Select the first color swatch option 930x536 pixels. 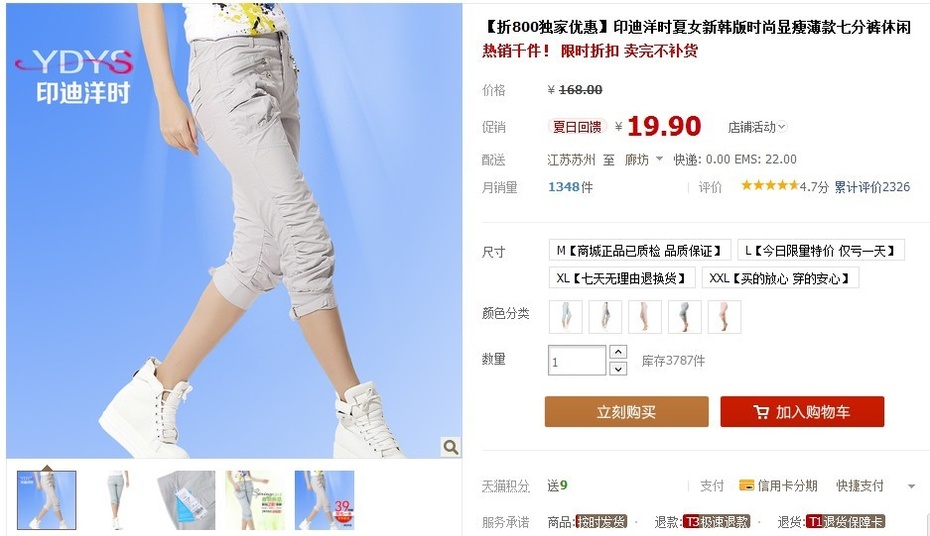(566, 317)
